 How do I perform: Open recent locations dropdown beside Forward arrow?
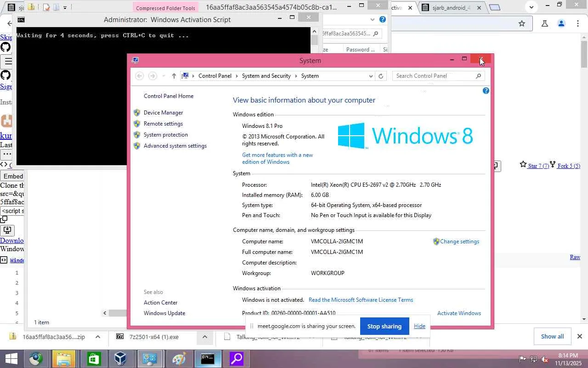coord(163,76)
